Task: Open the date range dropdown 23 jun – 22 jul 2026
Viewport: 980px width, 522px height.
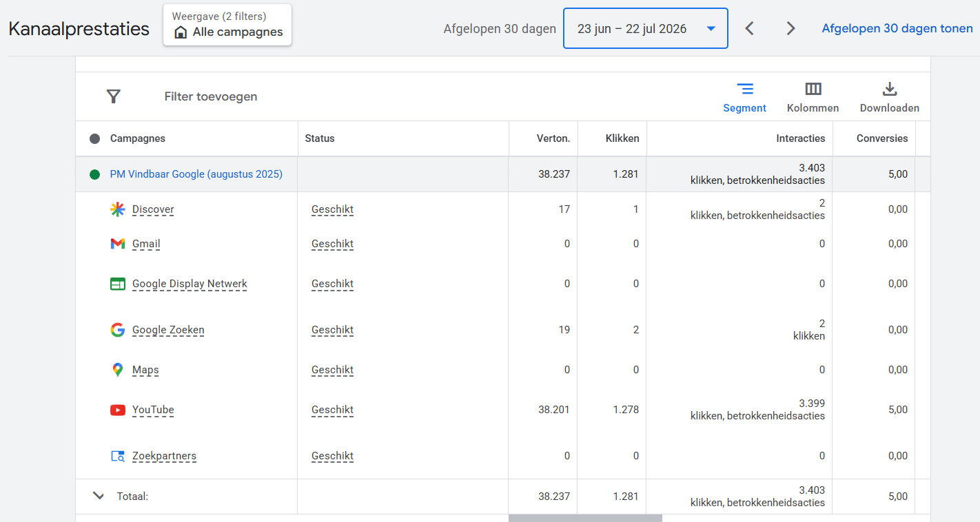Action: tap(646, 28)
